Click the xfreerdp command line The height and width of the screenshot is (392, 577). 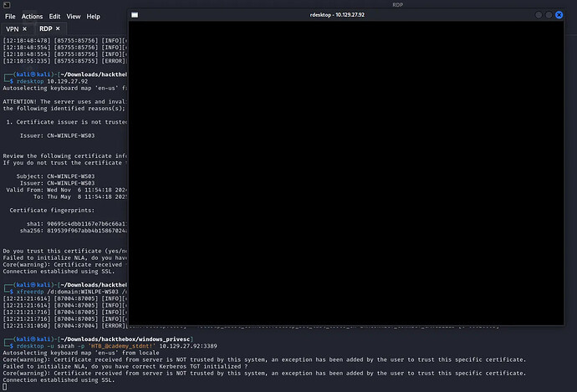(x=72, y=292)
